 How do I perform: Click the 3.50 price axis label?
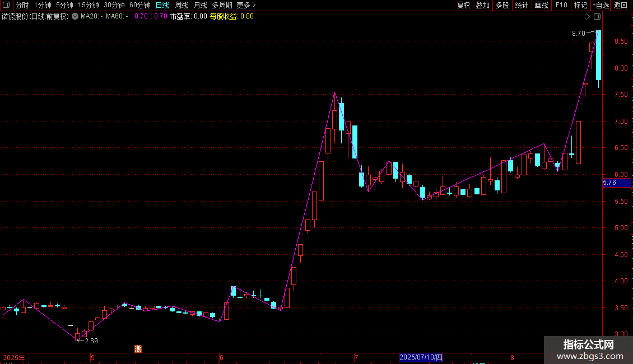[621, 308]
